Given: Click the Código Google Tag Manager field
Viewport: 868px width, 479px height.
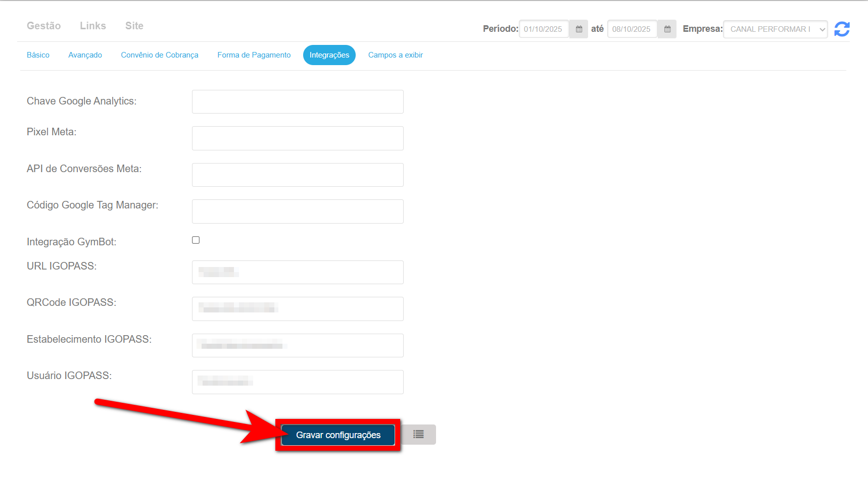Looking at the screenshot, I should tap(298, 211).
